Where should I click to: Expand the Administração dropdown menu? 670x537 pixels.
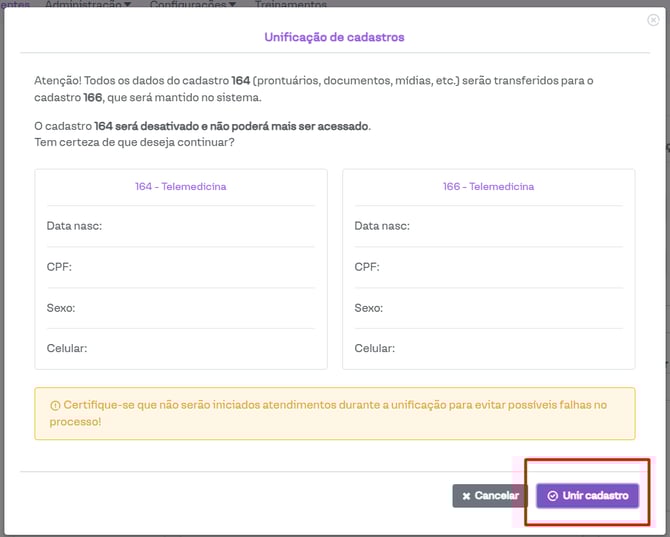click(x=89, y=5)
